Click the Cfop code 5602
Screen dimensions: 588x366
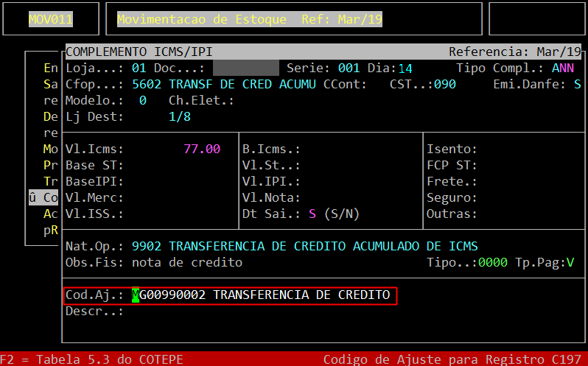click(x=147, y=84)
